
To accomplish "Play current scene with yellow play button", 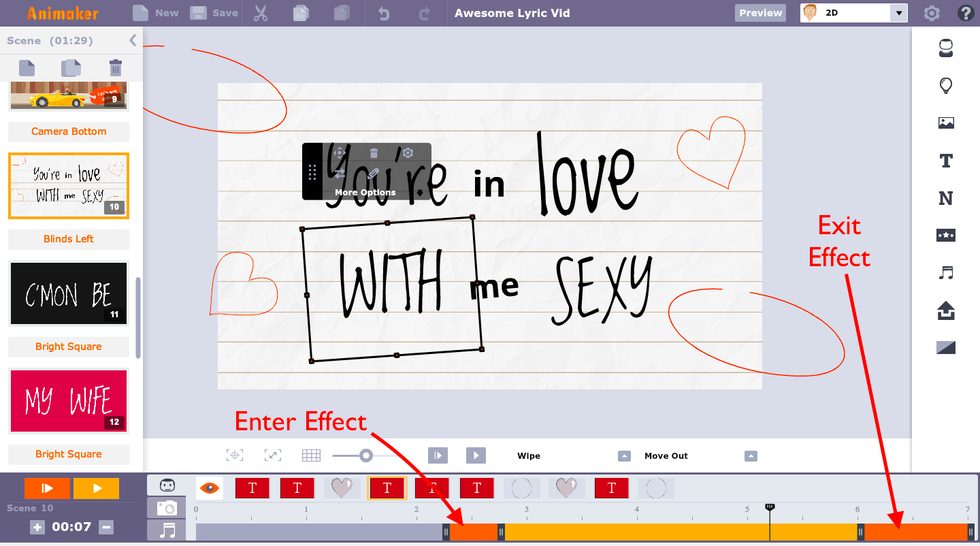I will [x=96, y=488].
